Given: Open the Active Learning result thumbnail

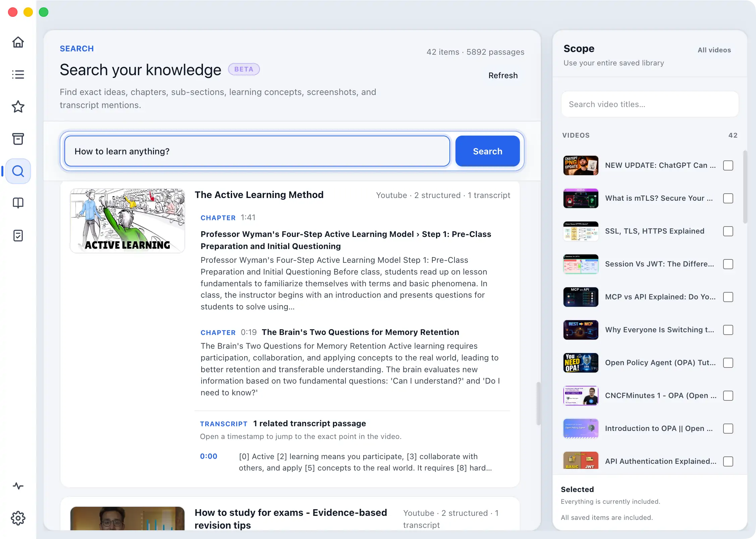Looking at the screenshot, I should [x=127, y=220].
